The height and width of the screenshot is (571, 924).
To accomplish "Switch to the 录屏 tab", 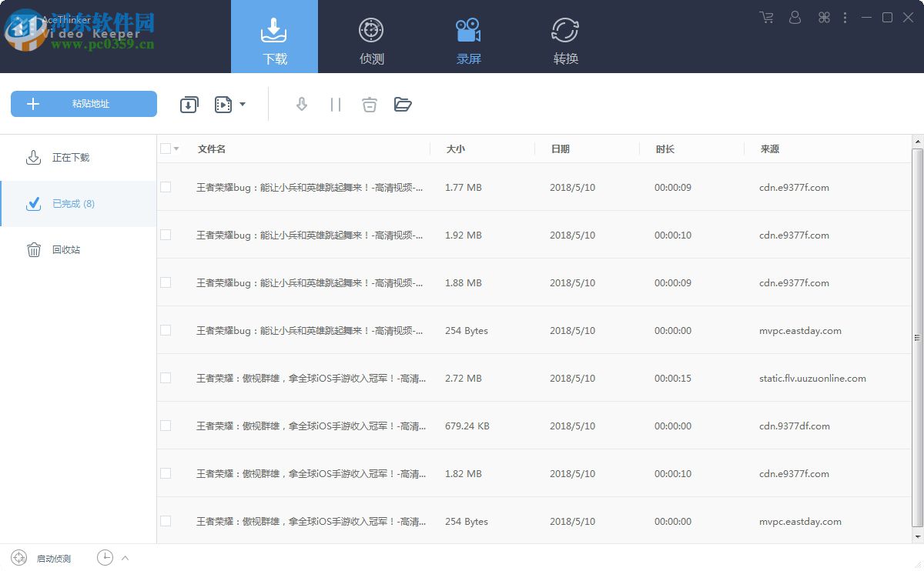I will click(x=469, y=36).
